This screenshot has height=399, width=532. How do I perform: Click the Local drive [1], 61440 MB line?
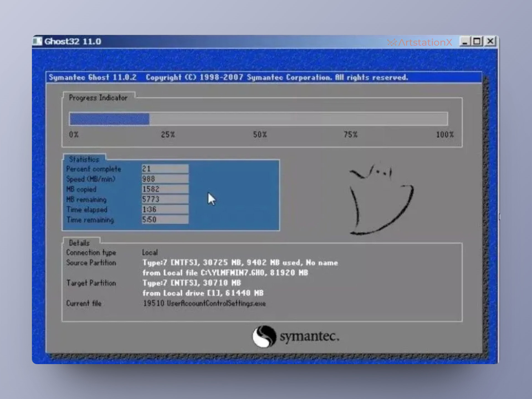tap(203, 293)
